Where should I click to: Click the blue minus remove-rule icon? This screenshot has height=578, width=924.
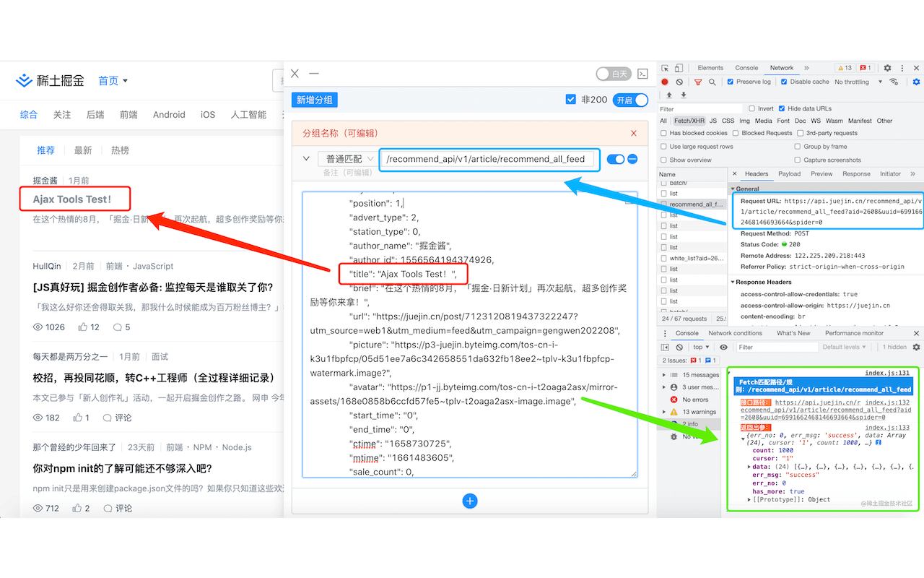pyautogui.click(x=632, y=159)
